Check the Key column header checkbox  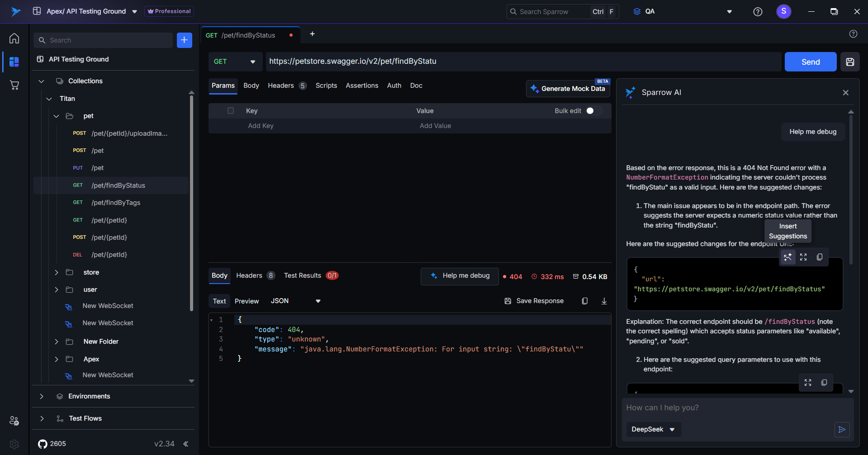(231, 111)
